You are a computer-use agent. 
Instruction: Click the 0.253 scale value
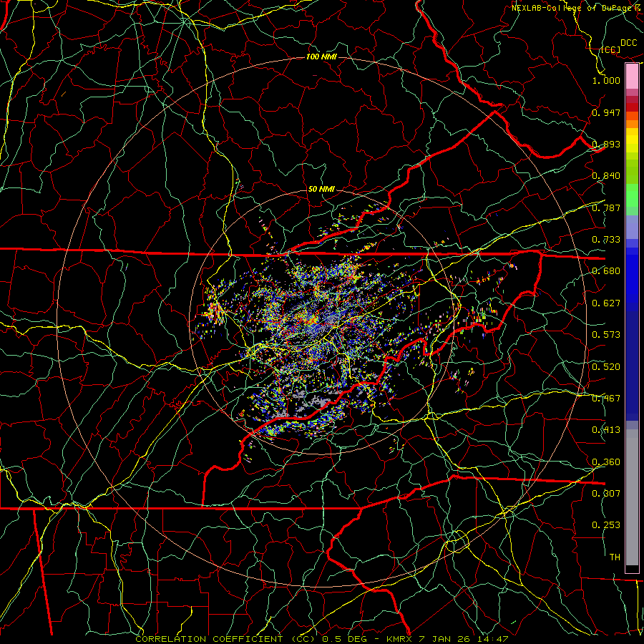[606, 525]
